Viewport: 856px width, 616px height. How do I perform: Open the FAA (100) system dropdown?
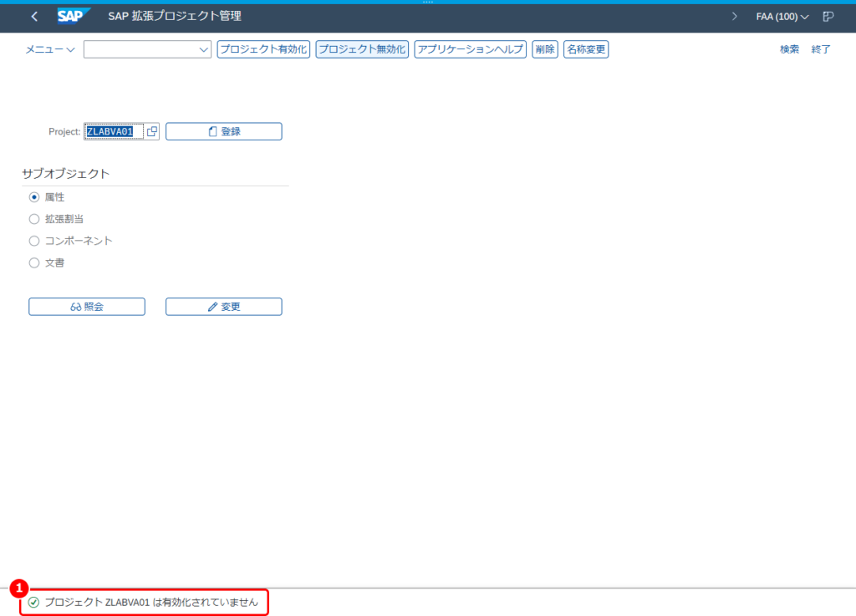[x=782, y=17]
